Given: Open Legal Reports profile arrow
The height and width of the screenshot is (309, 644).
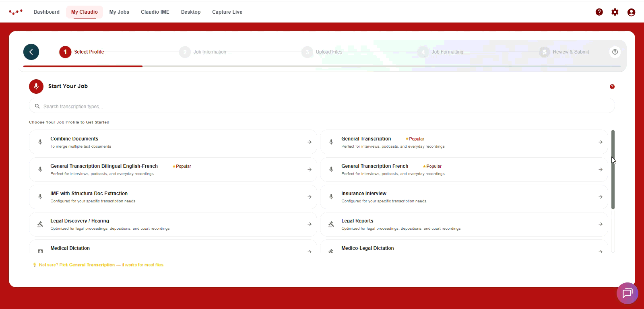Looking at the screenshot, I should tap(601, 224).
